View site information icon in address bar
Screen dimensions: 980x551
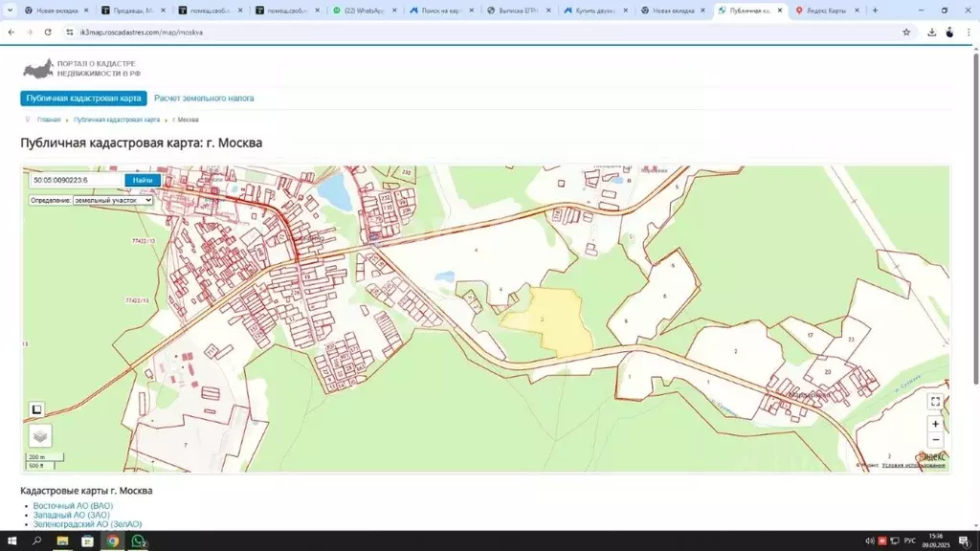[69, 32]
